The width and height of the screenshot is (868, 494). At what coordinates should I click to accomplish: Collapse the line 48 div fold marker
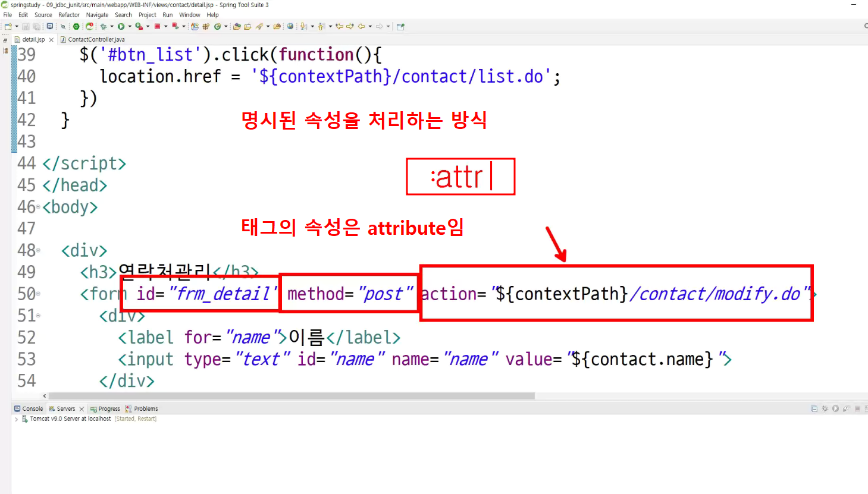click(38, 250)
